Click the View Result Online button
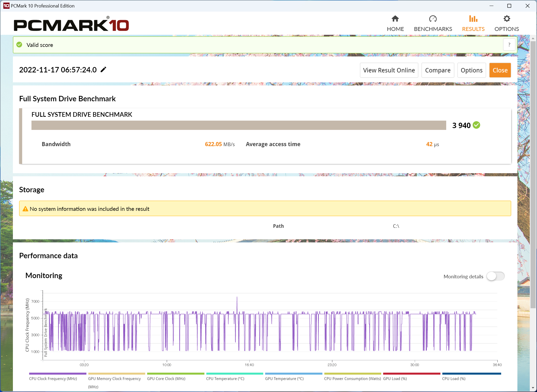 pos(389,70)
